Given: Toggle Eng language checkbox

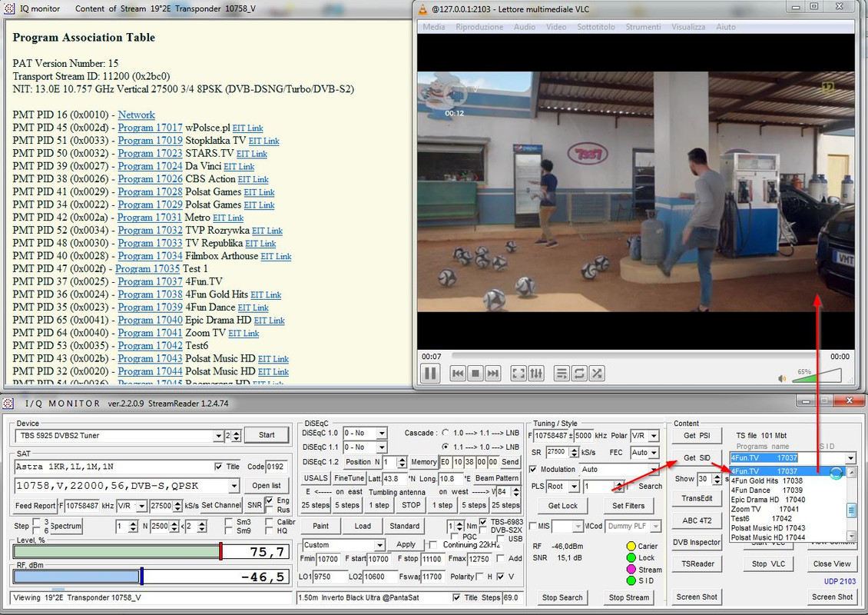Looking at the screenshot, I should (x=269, y=500).
